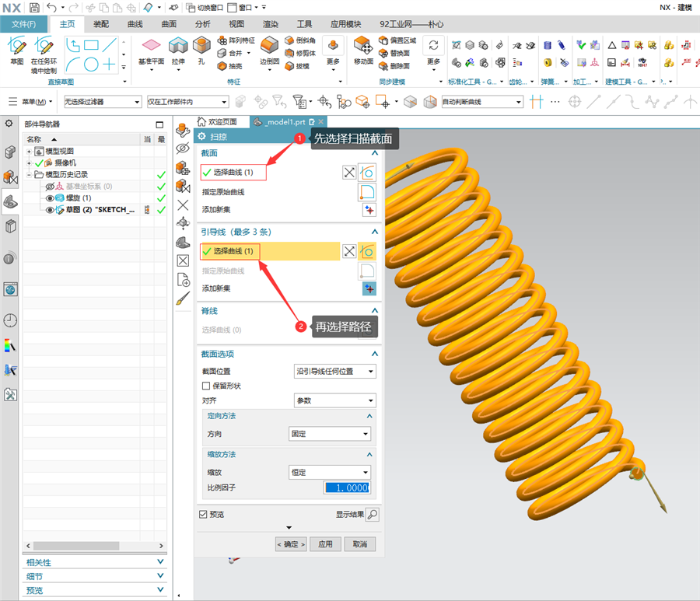Click the green check of the Model History row
Image resolution: width=700 pixels, height=601 pixels.
click(x=161, y=175)
